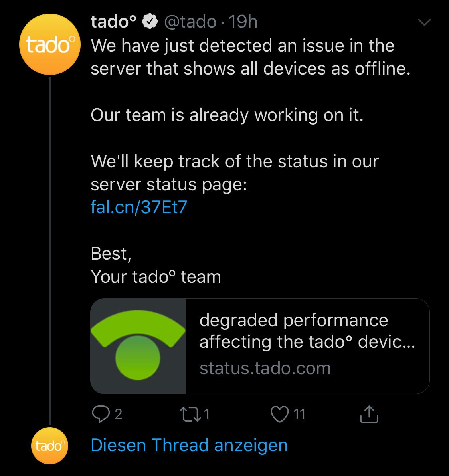Screen dimensions: 449x476
Task: Click the tado° display name
Action: 113,22
